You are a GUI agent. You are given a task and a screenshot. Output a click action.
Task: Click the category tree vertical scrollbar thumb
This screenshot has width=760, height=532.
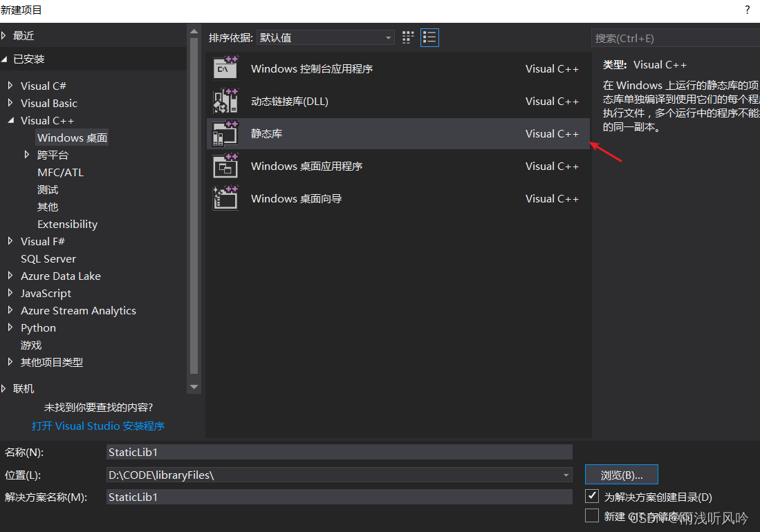[x=194, y=206]
